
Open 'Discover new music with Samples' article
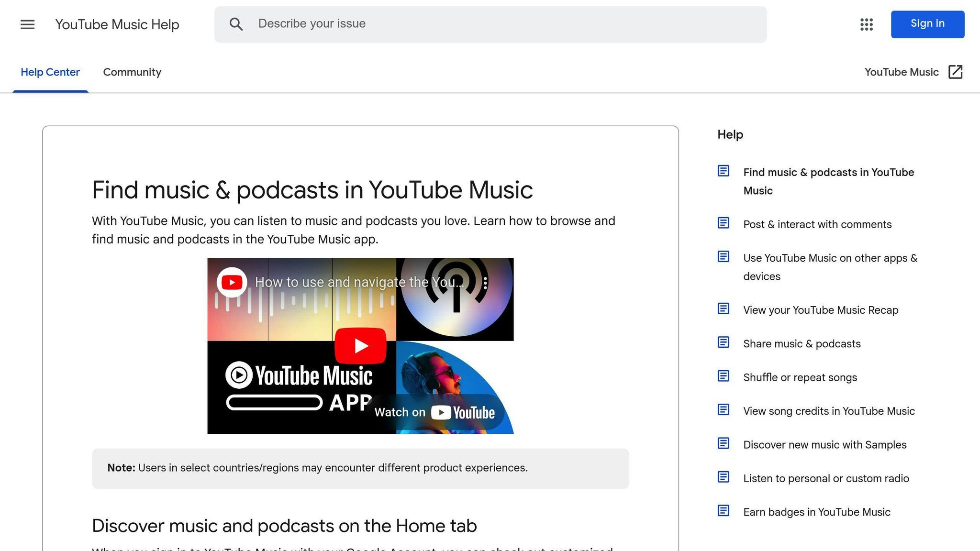(x=824, y=445)
